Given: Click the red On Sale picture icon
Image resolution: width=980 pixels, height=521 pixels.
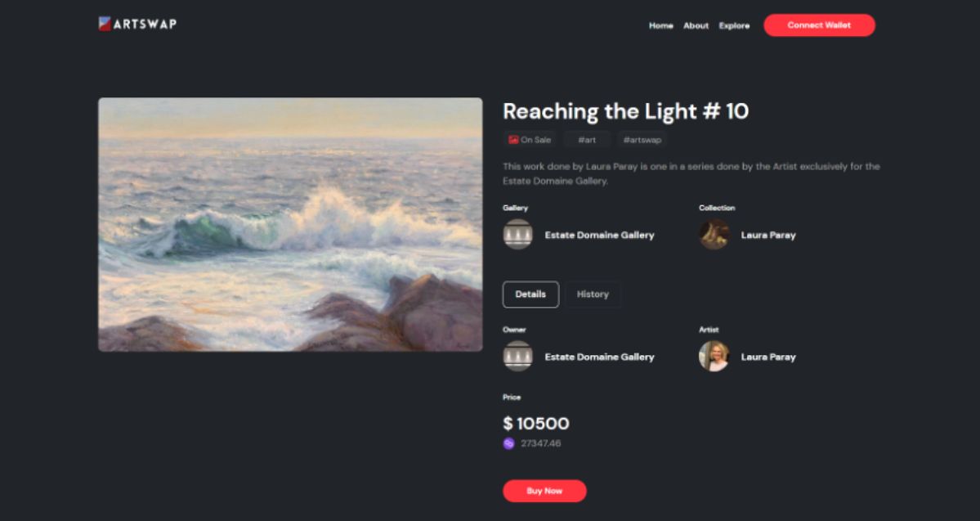Looking at the screenshot, I should tap(513, 140).
